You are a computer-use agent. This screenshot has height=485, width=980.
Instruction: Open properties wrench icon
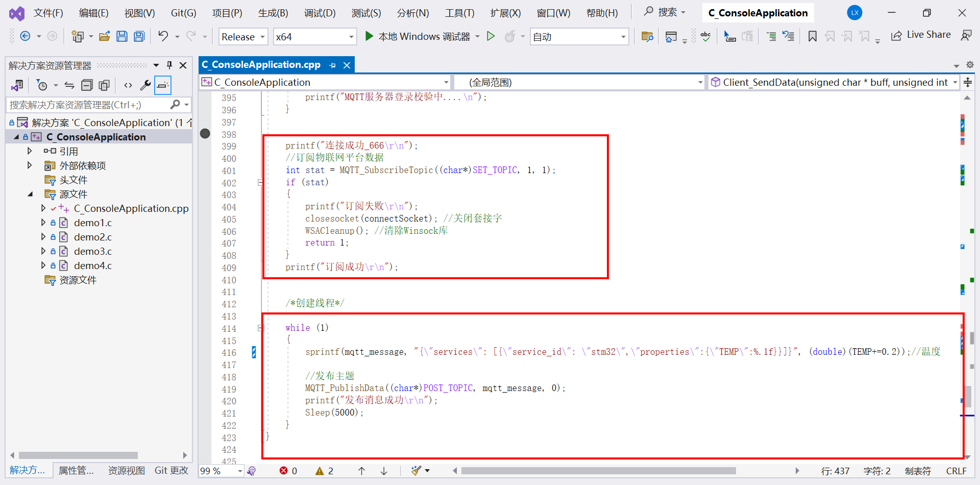click(145, 85)
